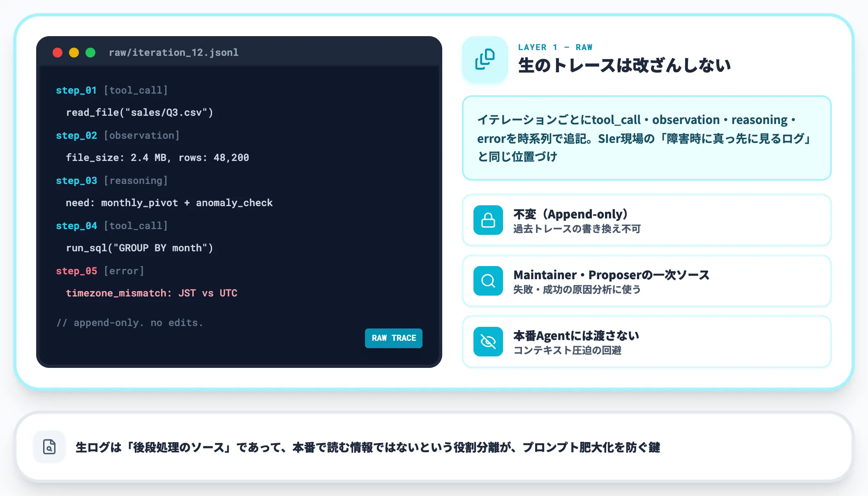Click the [reasoning] tag
This screenshot has height=496, width=868.
[x=136, y=181]
